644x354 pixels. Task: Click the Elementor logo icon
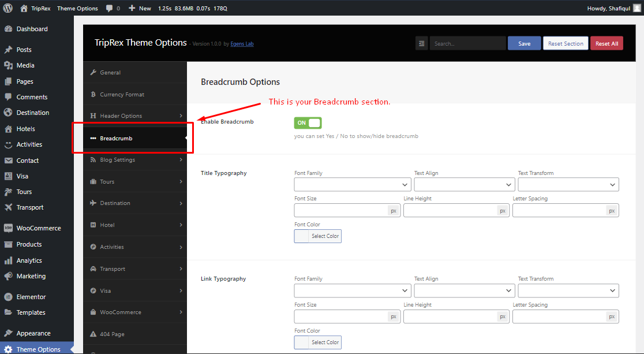[8, 297]
